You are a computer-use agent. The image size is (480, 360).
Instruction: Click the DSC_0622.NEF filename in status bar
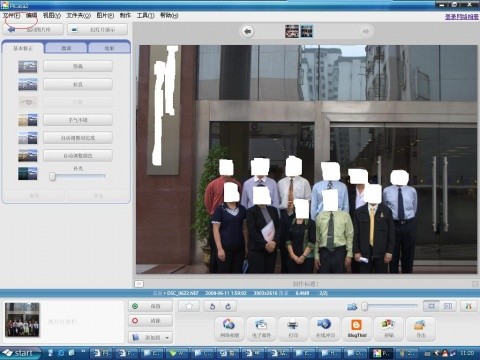click(182, 293)
